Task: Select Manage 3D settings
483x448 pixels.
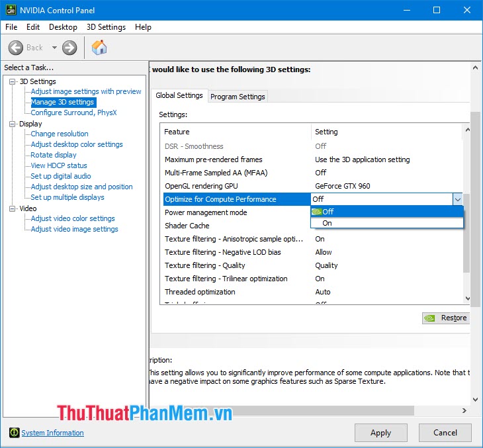Action: [x=62, y=102]
